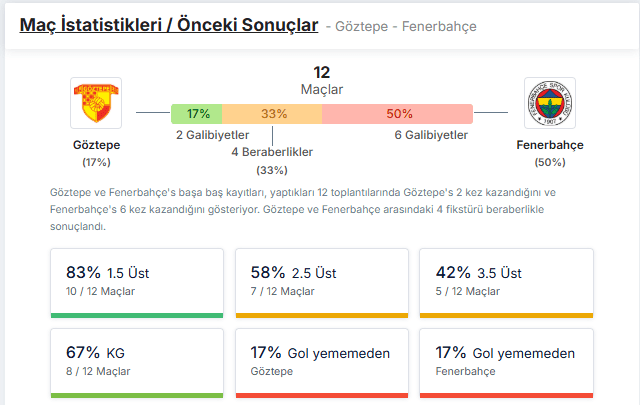Click the Göztepe team name label
This screenshot has width=640, height=405.
pos(96,145)
